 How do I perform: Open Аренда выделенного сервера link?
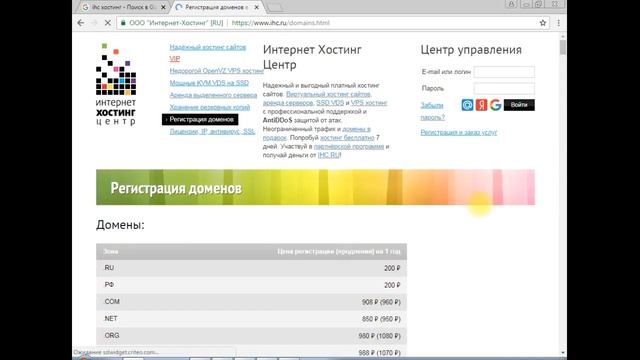pyautogui.click(x=213, y=95)
